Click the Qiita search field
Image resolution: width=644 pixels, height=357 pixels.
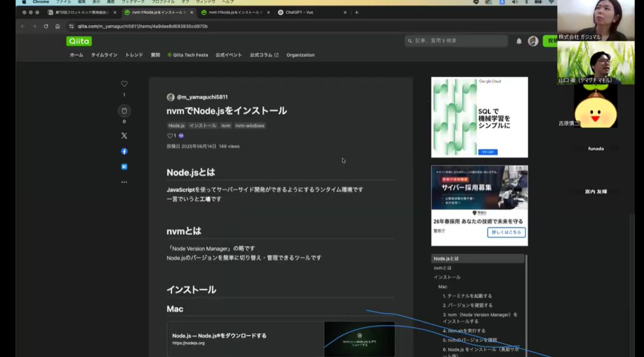point(456,41)
